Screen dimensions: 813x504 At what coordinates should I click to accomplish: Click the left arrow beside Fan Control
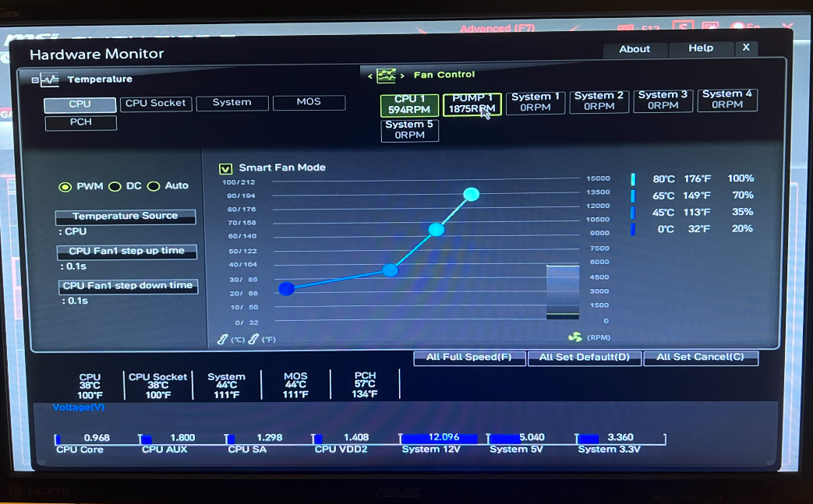[370, 76]
